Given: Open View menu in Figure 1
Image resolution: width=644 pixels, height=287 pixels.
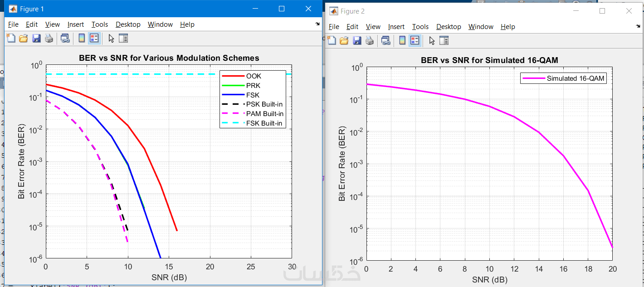Looking at the screenshot, I should coord(53,24).
